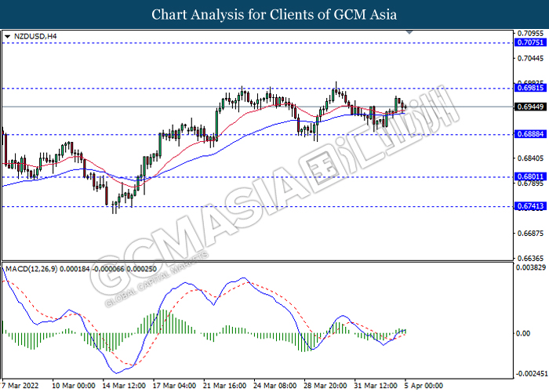Click the chart shift marker triangle

tap(409, 32)
